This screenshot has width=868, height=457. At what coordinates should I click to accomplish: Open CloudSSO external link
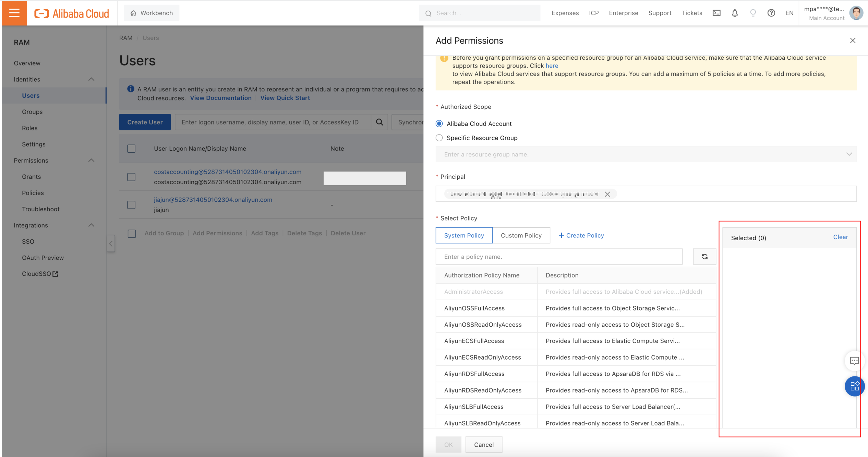click(x=40, y=274)
